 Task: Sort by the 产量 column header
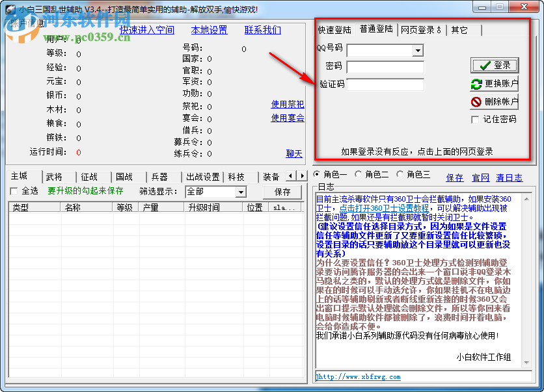pos(161,207)
